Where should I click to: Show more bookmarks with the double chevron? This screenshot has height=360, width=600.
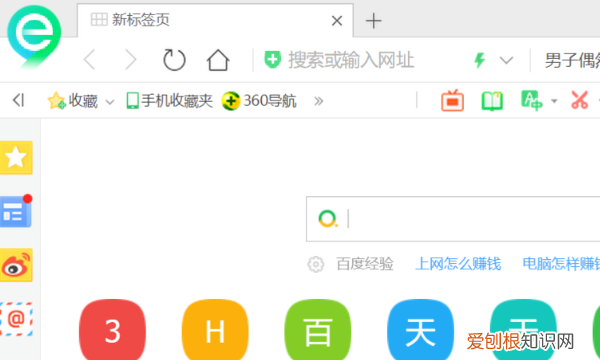tap(318, 101)
